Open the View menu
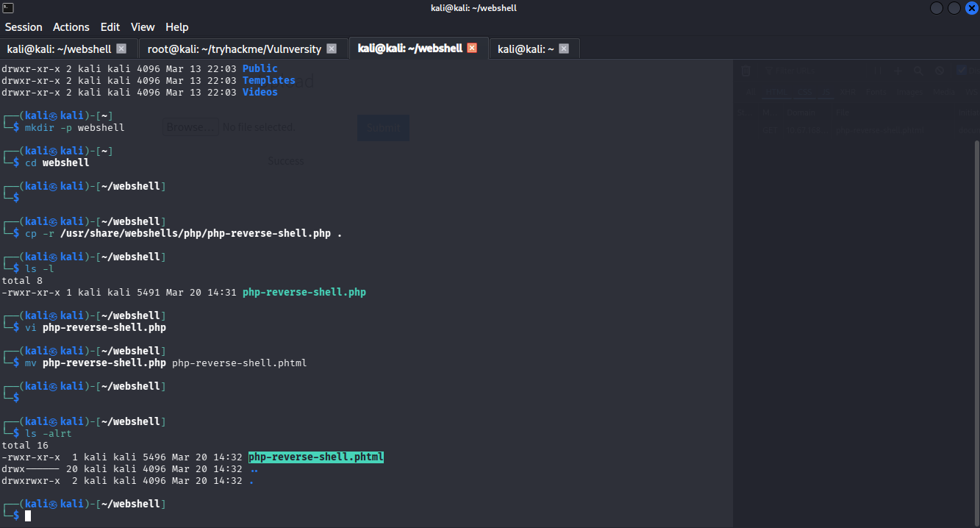 pos(143,26)
